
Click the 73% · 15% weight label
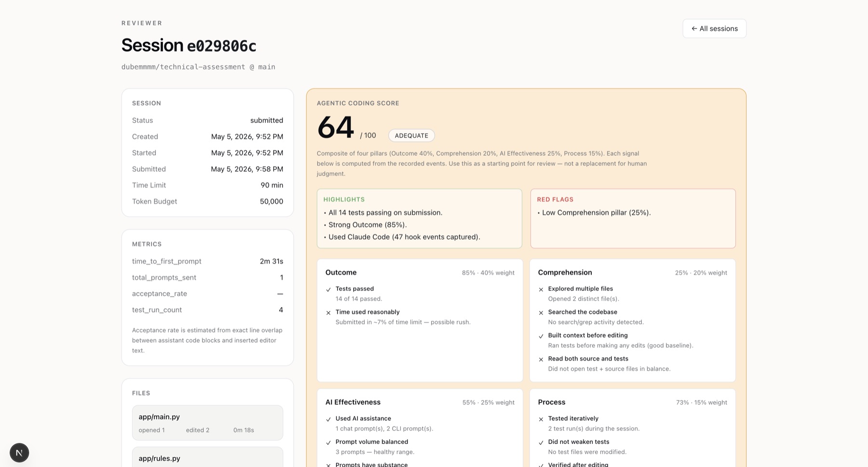(701, 402)
